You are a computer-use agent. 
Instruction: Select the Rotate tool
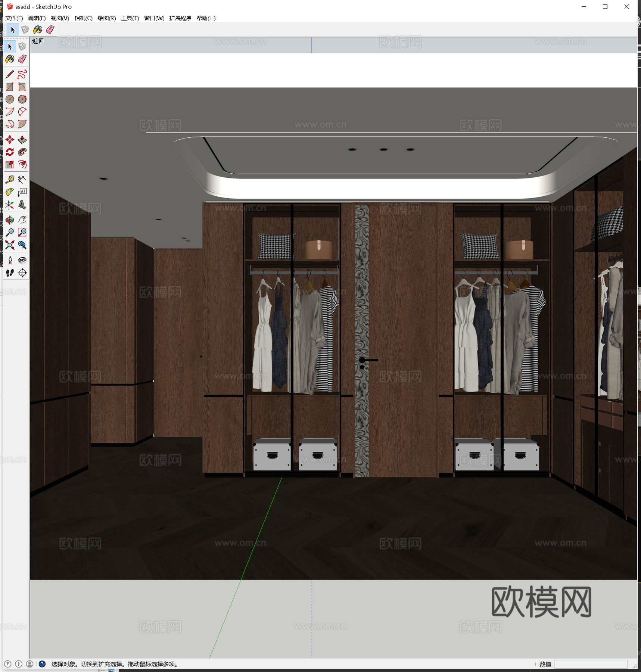pos(10,152)
